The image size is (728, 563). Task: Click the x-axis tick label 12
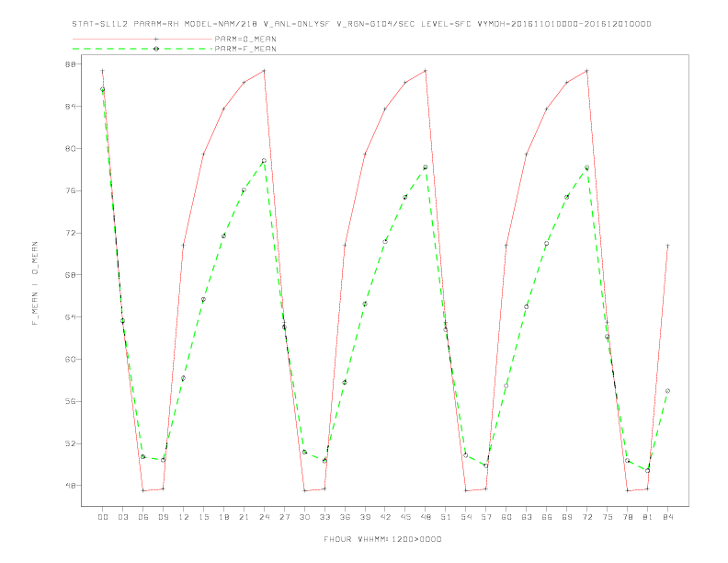pos(184,517)
